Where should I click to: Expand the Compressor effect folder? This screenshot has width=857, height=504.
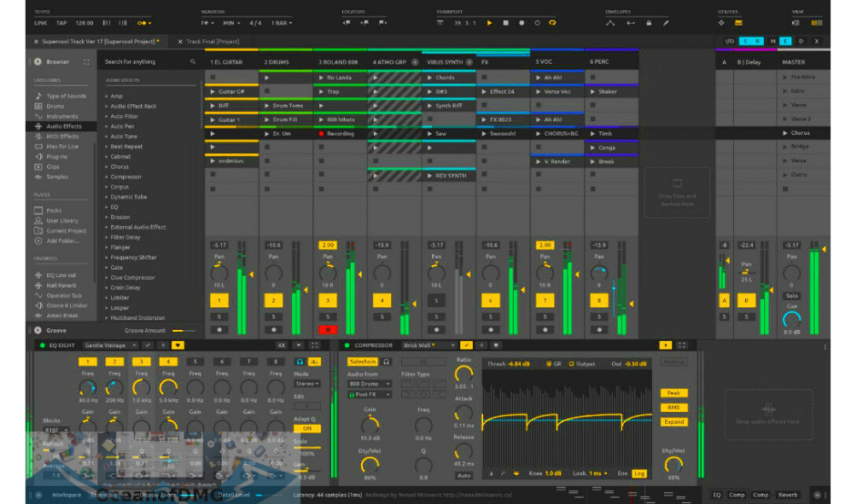(x=108, y=177)
